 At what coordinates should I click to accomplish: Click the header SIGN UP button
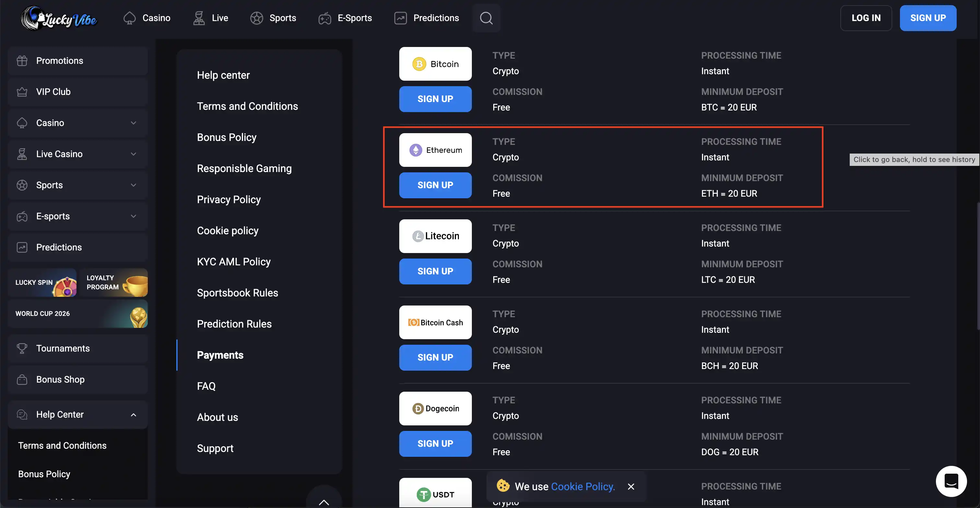point(928,18)
